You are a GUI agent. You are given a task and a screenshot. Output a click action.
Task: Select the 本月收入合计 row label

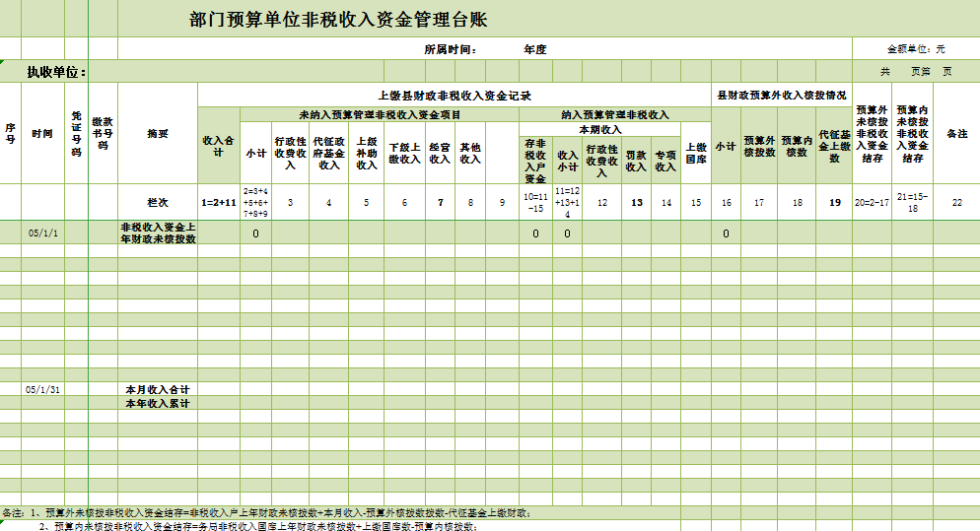tap(158, 390)
